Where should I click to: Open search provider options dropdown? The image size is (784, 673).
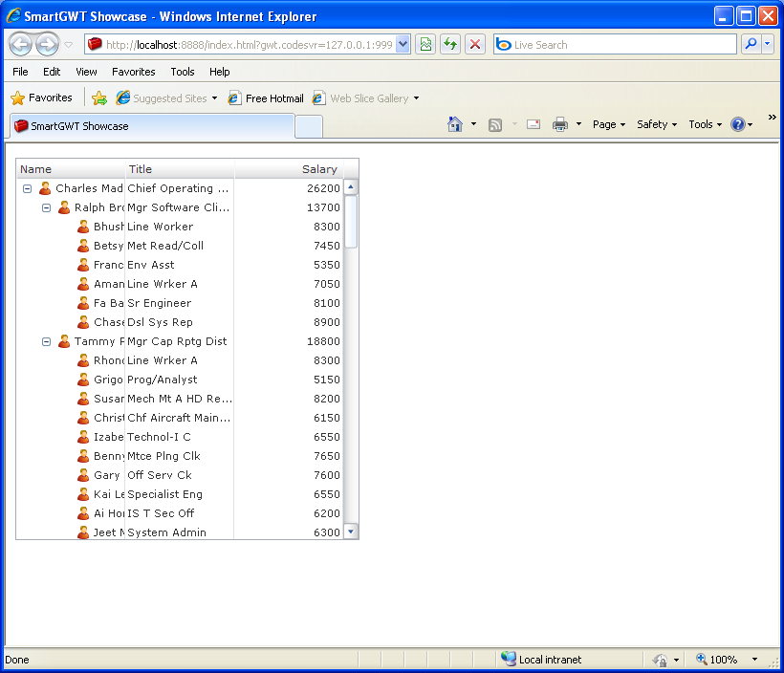point(768,45)
